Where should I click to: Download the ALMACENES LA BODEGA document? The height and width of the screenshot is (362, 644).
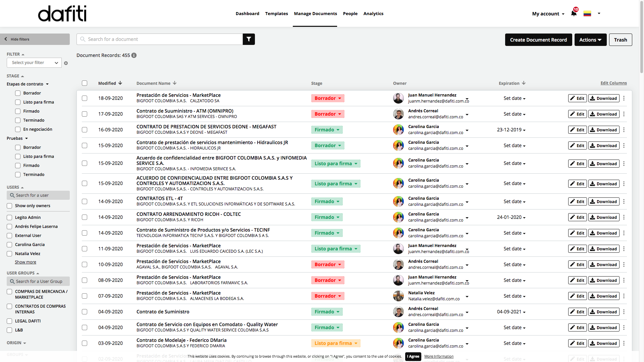604,296
